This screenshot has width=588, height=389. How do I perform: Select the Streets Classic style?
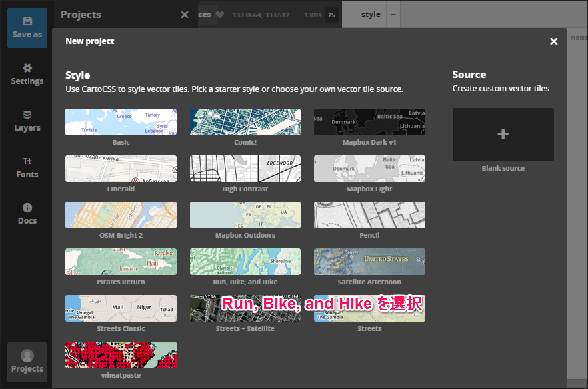121,308
